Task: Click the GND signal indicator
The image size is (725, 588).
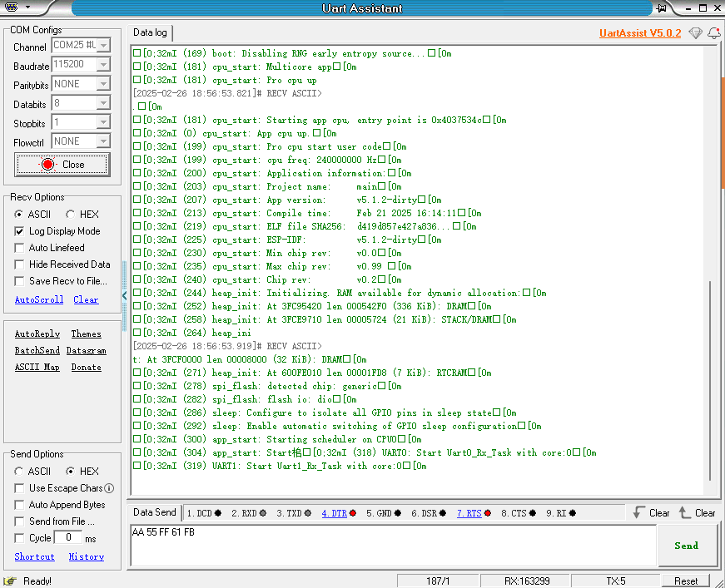Action: coord(398,513)
